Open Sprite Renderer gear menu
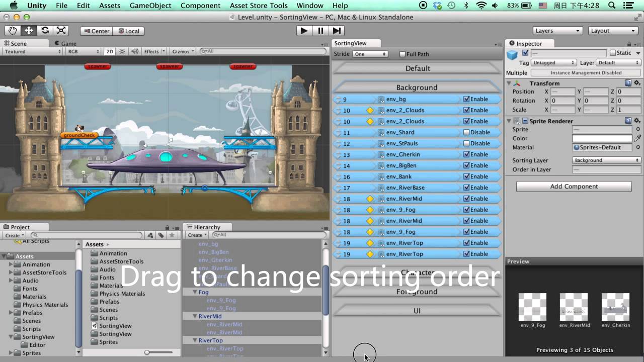 click(637, 121)
